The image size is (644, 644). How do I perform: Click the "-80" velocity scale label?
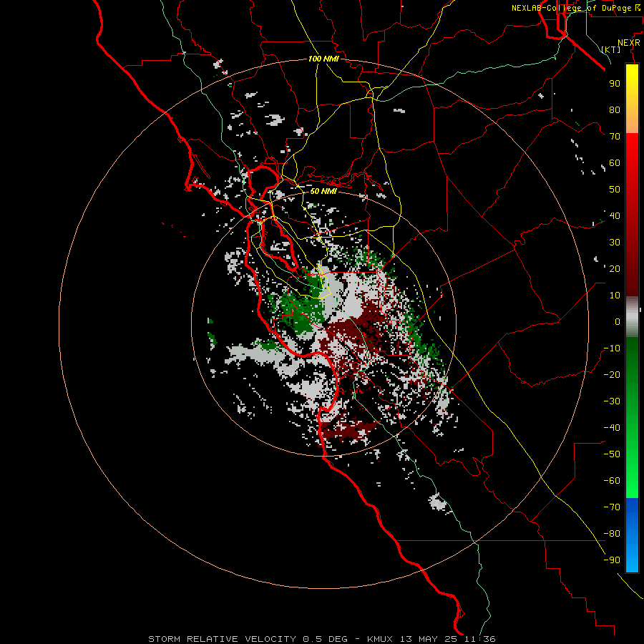(612, 534)
